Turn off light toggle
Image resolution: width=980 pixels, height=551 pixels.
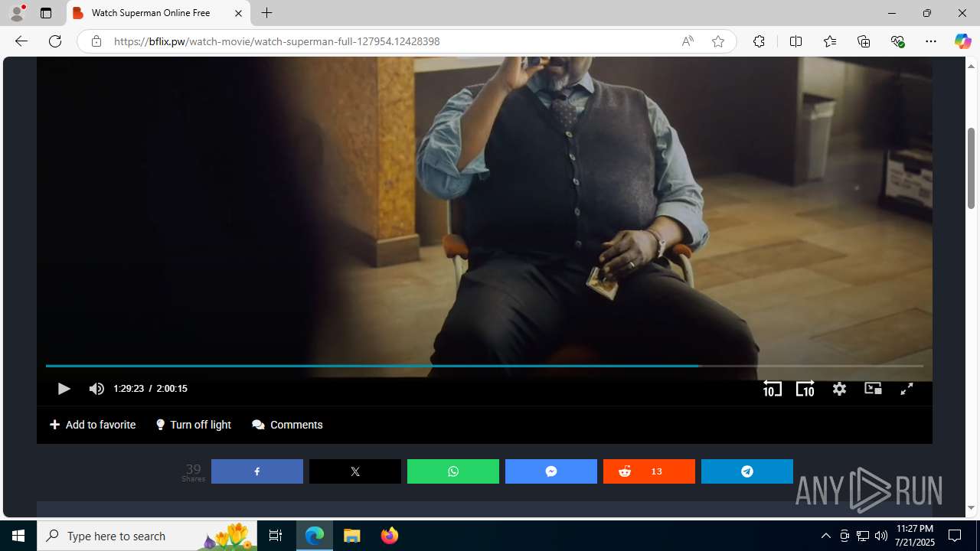(x=194, y=425)
